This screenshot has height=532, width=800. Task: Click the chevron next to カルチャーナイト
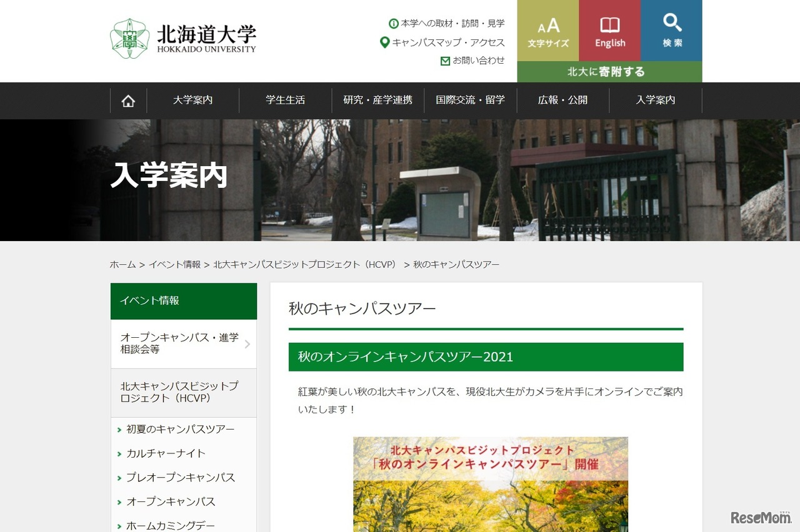pos(119,454)
